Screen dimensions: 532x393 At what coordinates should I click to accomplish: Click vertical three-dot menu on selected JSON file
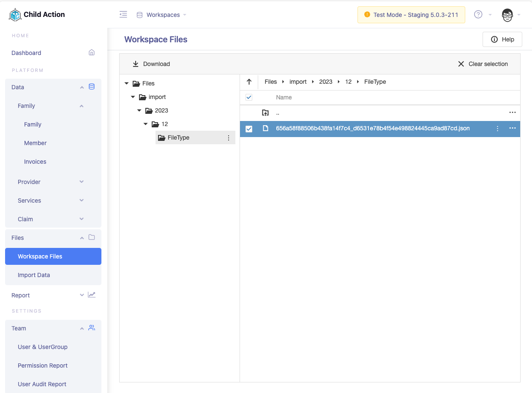point(497,129)
